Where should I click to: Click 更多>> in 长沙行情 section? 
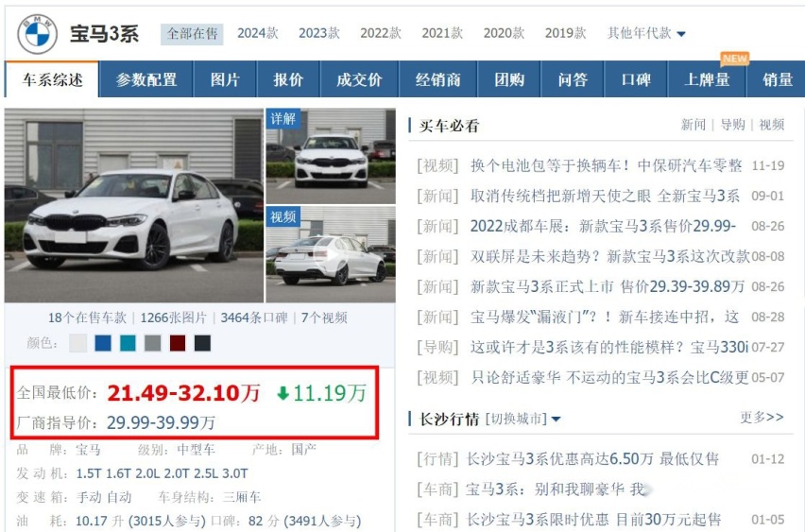point(762,417)
